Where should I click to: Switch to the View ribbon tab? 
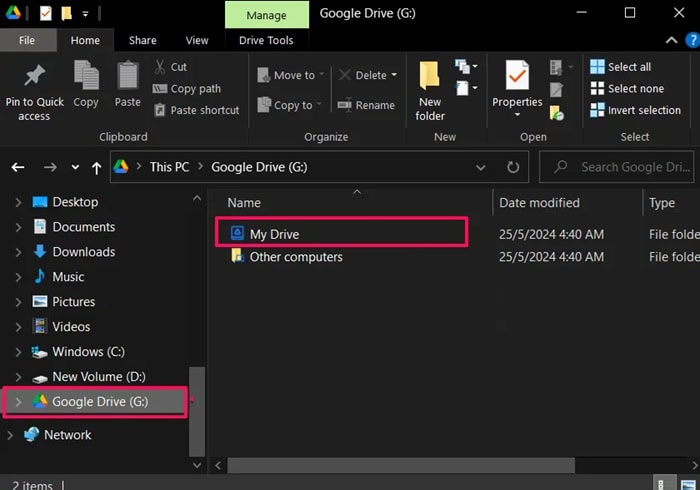(197, 40)
